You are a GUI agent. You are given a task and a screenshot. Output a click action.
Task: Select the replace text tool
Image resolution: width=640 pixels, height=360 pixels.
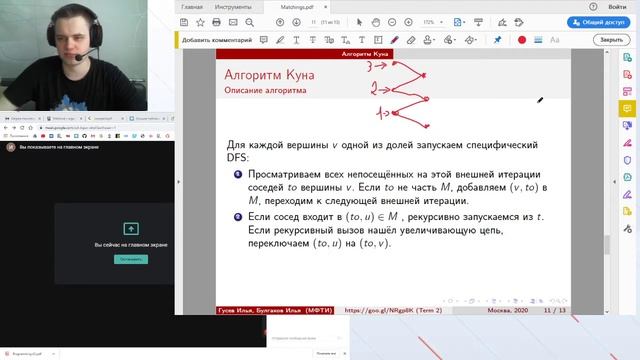(329, 40)
